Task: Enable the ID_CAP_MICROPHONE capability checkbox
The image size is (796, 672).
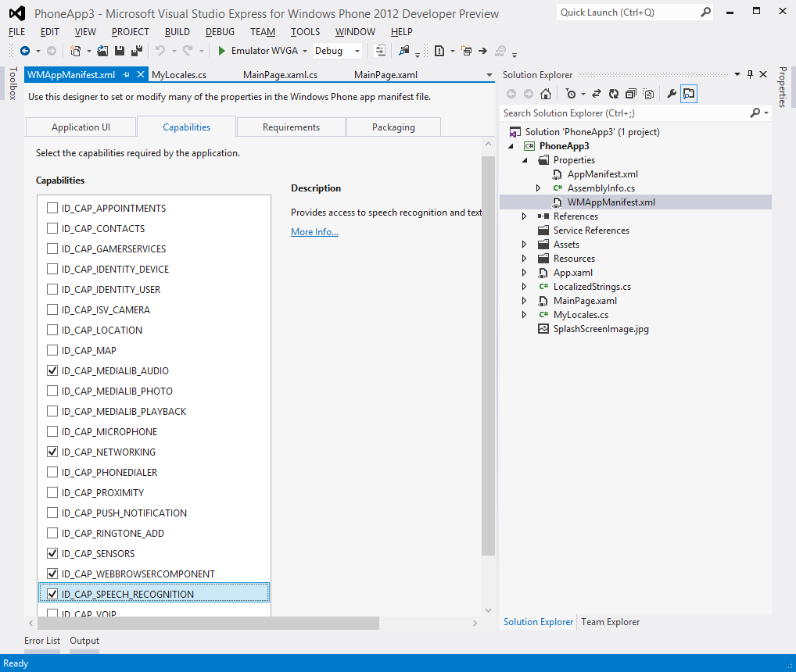Action: (x=52, y=432)
